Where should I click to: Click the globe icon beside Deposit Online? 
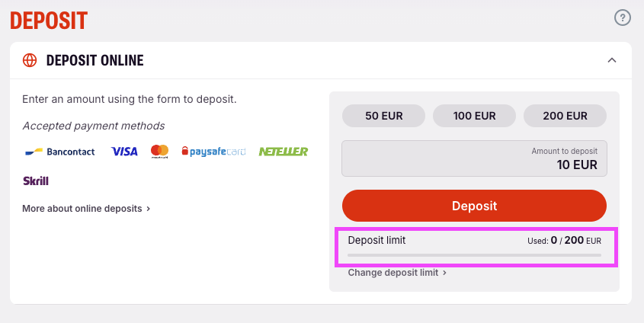click(30, 60)
